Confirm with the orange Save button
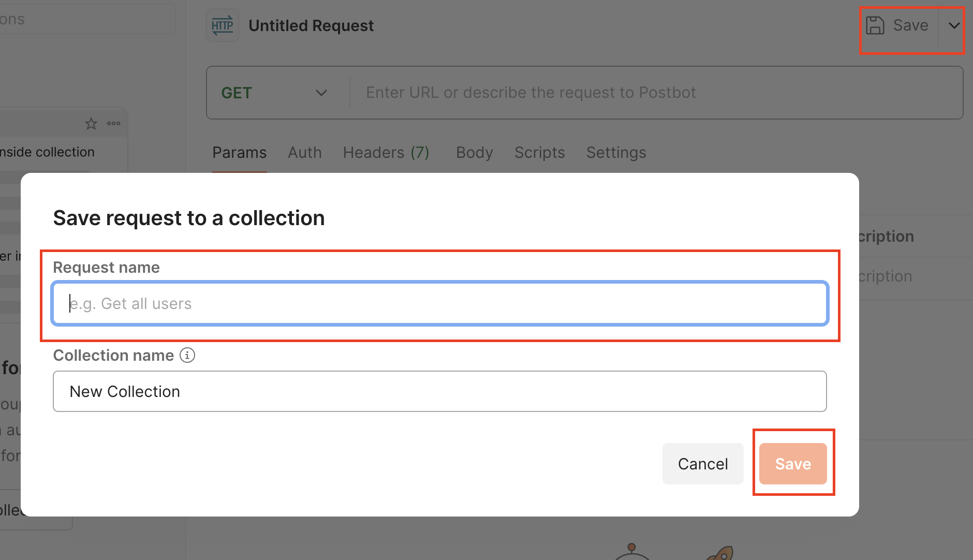This screenshot has width=973, height=560. coord(793,464)
